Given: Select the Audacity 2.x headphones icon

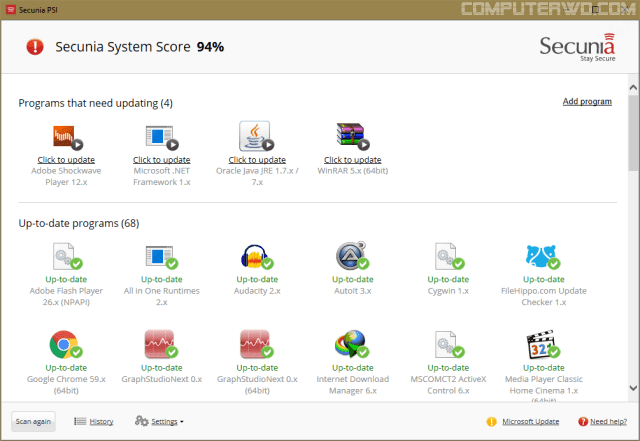Looking at the screenshot, I should pos(257,257).
